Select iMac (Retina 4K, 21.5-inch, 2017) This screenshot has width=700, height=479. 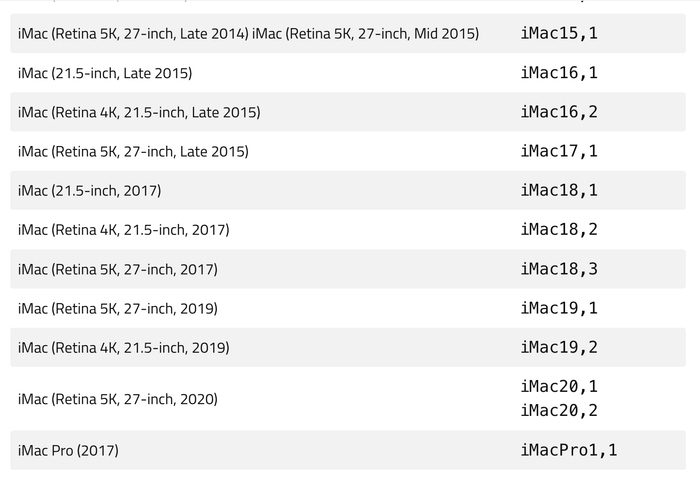pyautogui.click(x=124, y=230)
